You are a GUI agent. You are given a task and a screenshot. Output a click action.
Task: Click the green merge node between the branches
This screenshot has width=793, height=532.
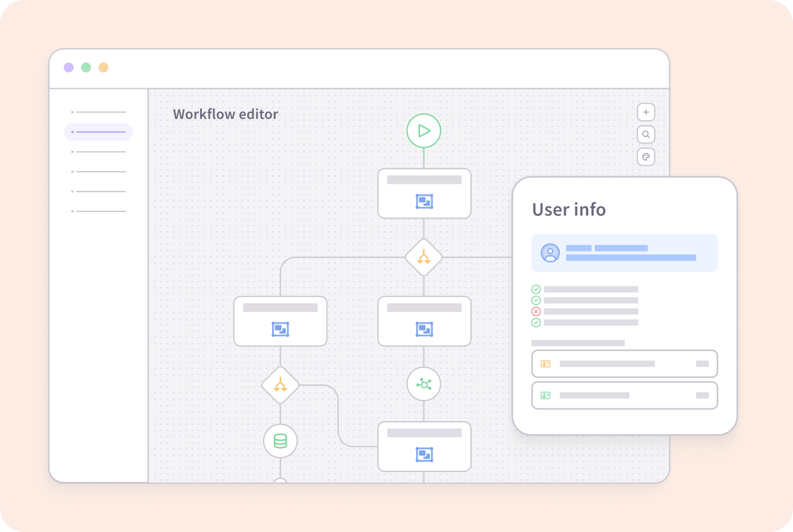(x=424, y=384)
